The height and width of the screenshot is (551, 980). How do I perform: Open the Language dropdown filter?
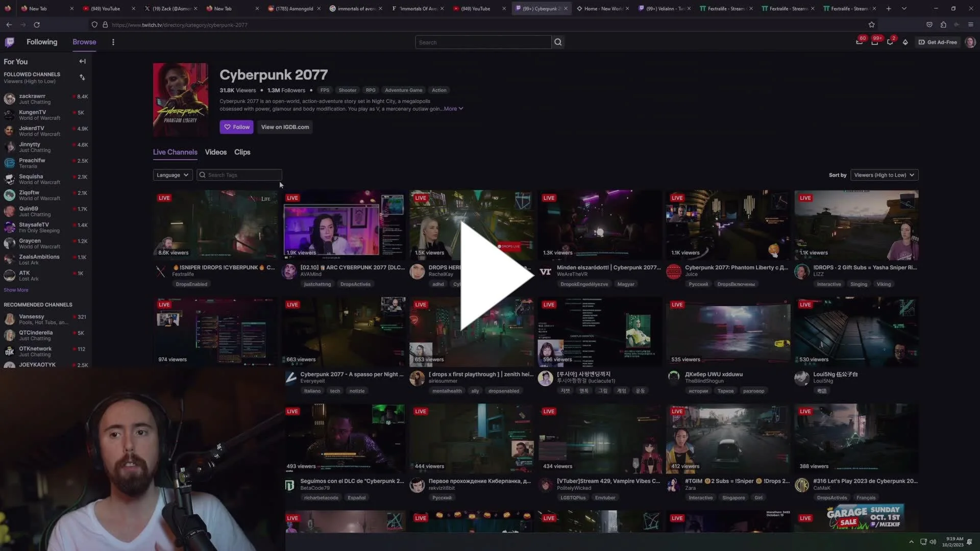(x=173, y=175)
